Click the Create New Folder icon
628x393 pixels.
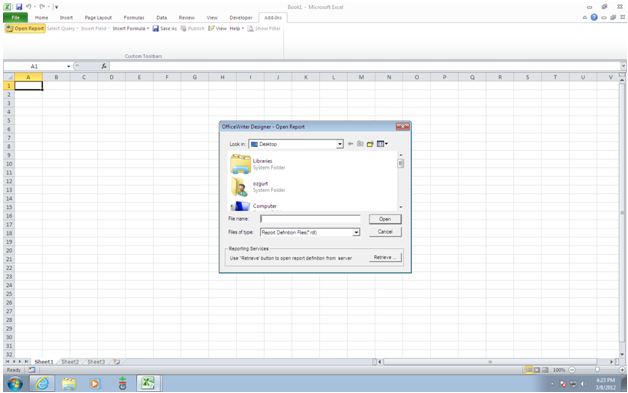370,144
